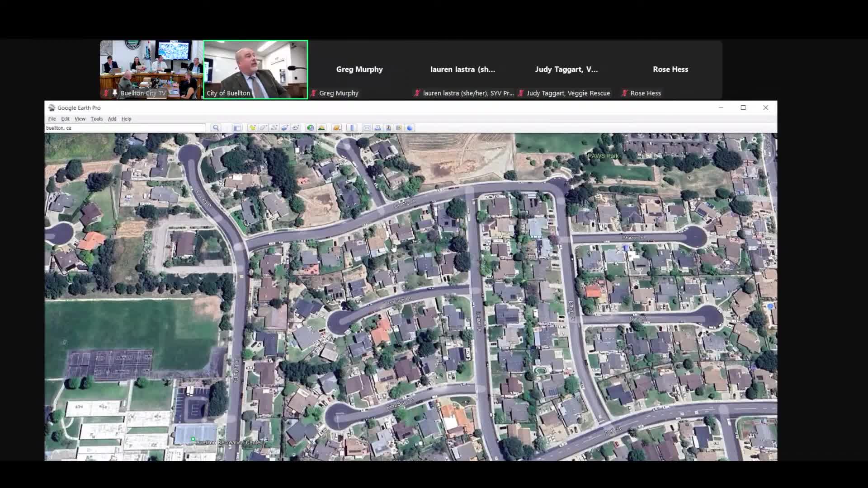Show historical imagery clock icon
Viewport: 868px width, 488px height.
[310, 128]
